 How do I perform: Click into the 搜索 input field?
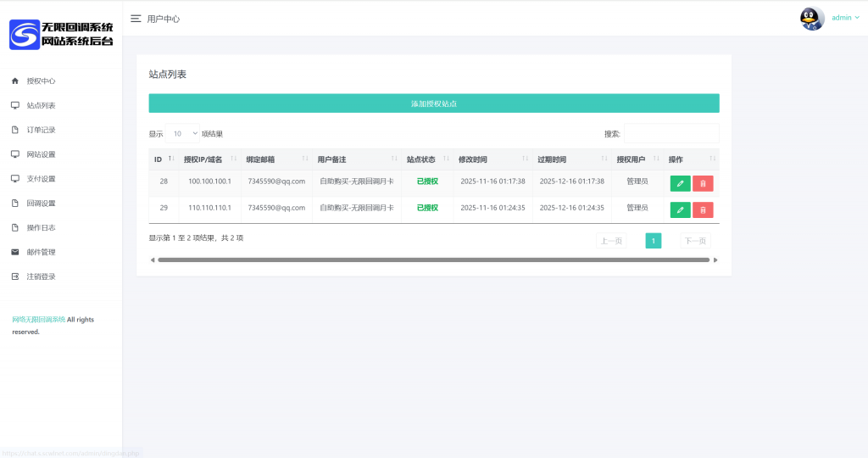pyautogui.click(x=671, y=133)
